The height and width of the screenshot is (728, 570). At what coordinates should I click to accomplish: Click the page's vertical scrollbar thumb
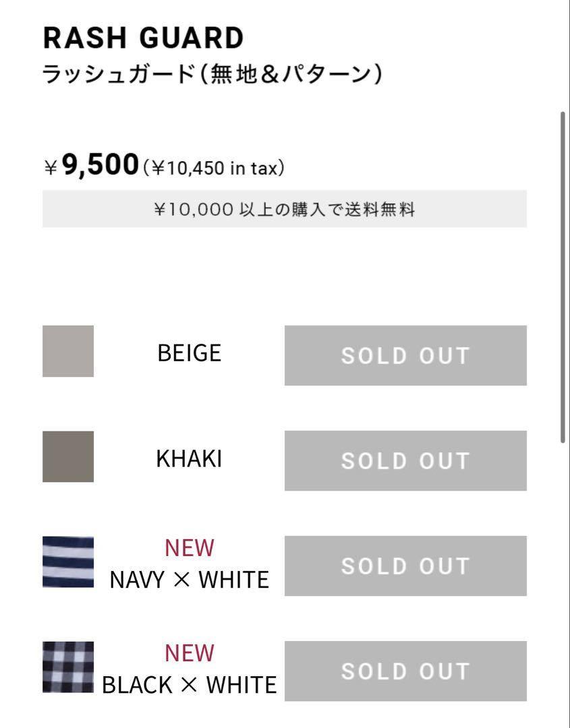pyautogui.click(x=563, y=277)
